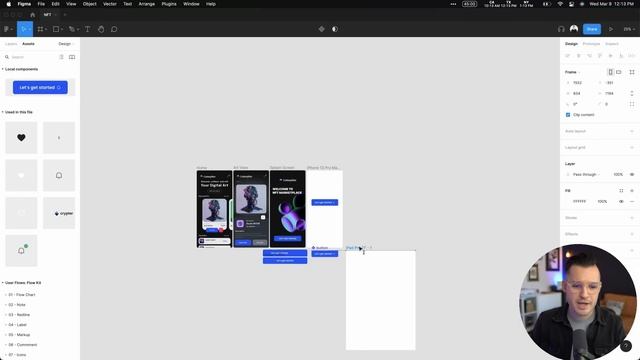Open the zoom level dropdown
This screenshot has width=640, height=360.
629,29
